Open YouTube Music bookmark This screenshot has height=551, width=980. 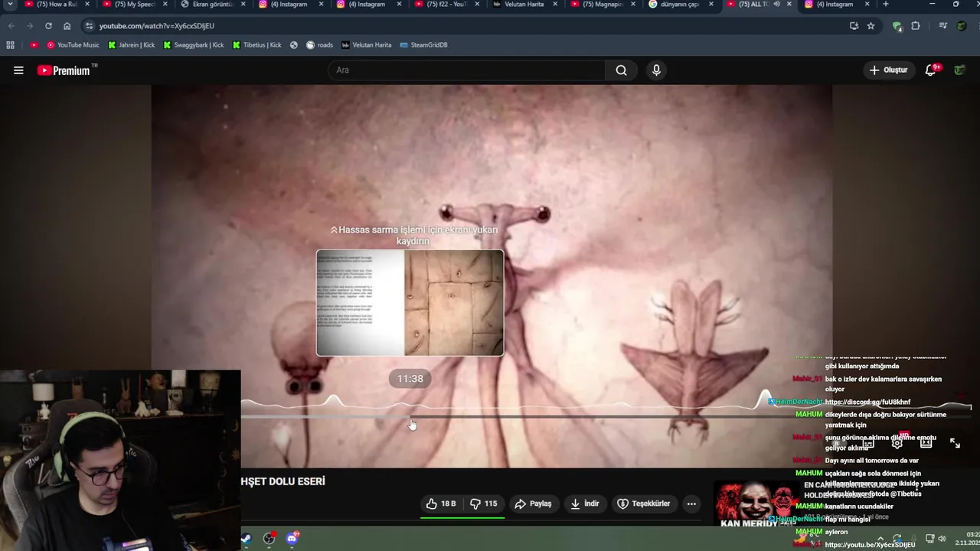72,45
